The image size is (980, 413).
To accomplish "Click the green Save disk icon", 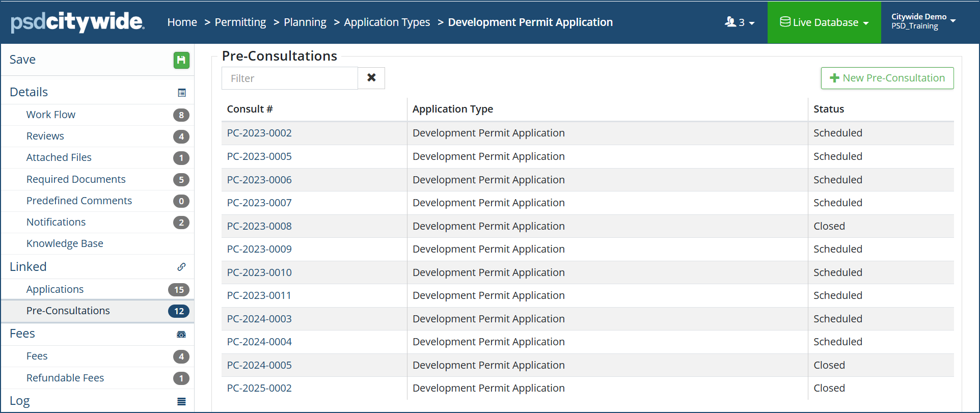I will coord(181,60).
